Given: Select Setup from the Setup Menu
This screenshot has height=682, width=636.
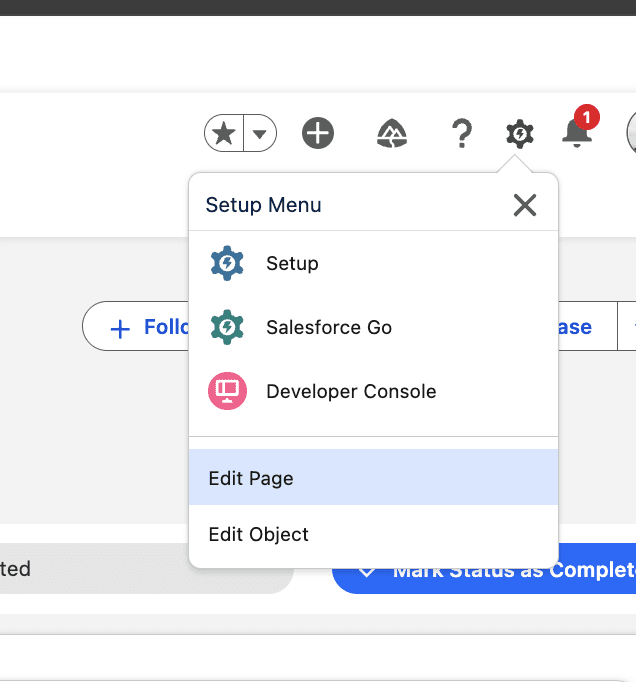Looking at the screenshot, I should pyautogui.click(x=373, y=264).
